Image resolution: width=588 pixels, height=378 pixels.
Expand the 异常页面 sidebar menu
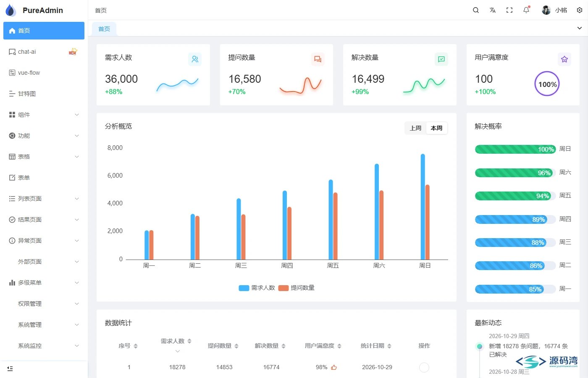44,241
